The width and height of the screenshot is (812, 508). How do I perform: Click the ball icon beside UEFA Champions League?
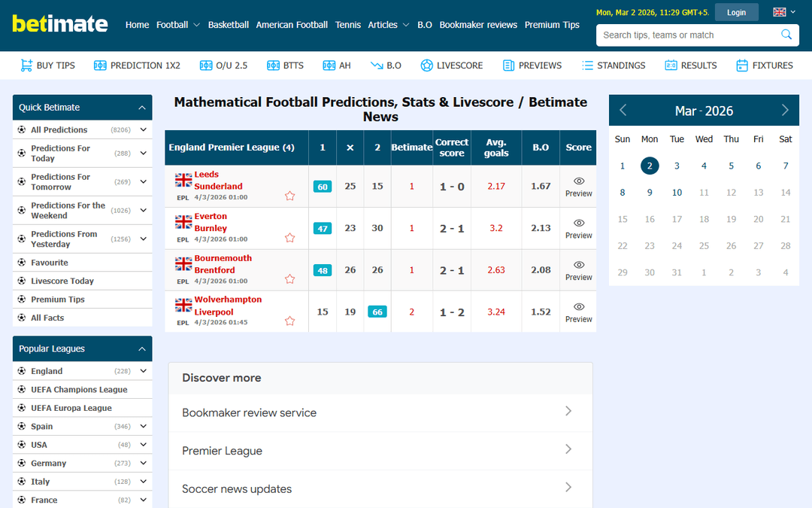coord(22,389)
